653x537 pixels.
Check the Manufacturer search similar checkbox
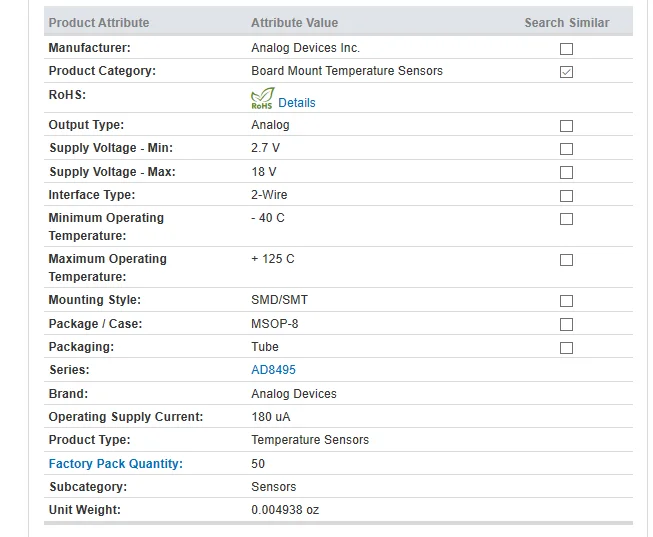(x=566, y=49)
